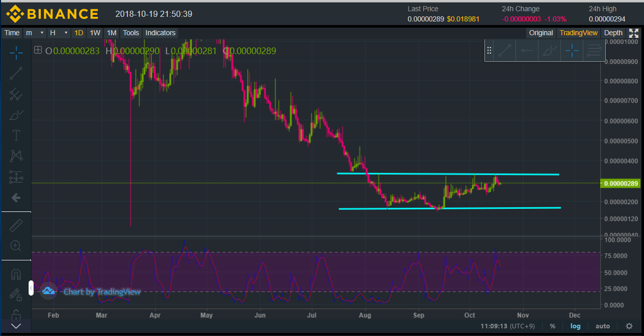Viewport: 644px width, 336px height.
Task: Toggle percentage scale mode
Action: pos(552,326)
